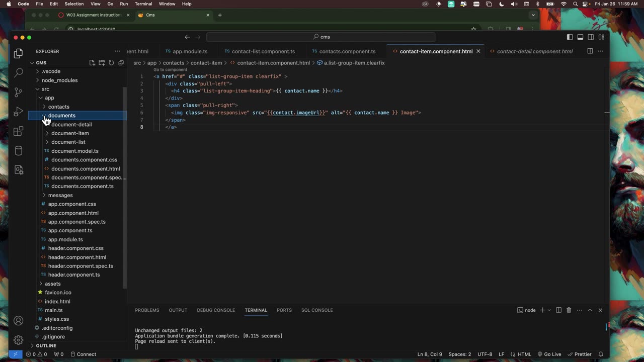Close the contact-item.component.html tab

pos(478,51)
